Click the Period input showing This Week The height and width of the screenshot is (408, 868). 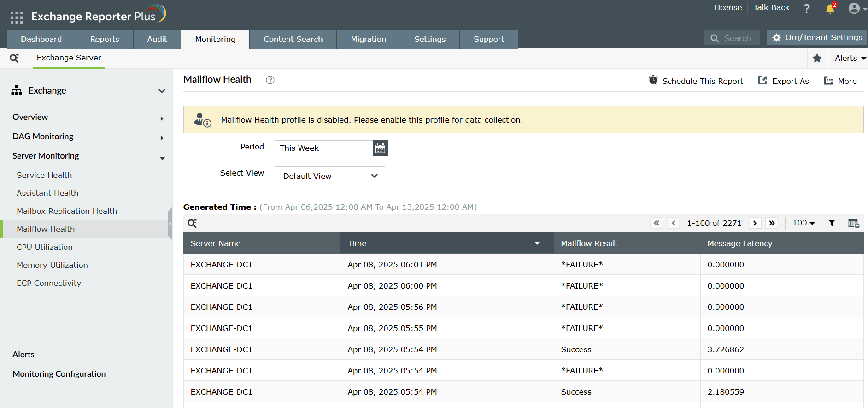[x=323, y=148]
